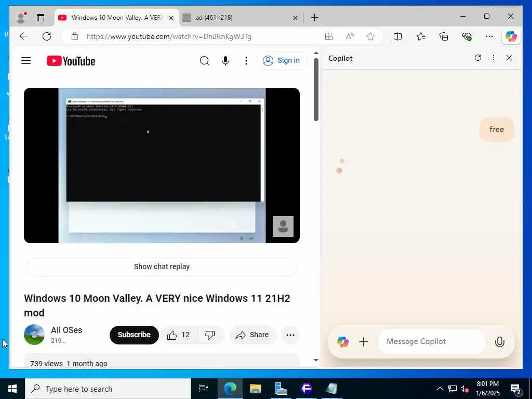
Task: Open the Favorites list
Action: click(x=421, y=36)
